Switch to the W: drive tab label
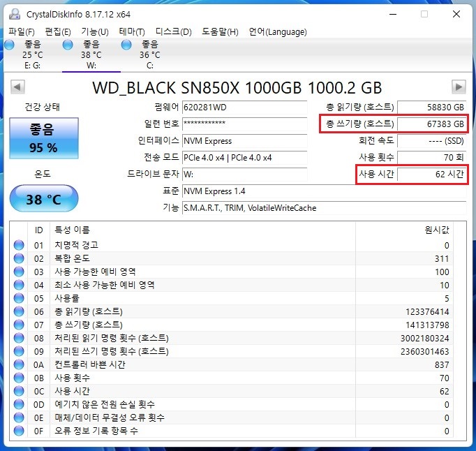This screenshot has width=476, height=451. coord(91,66)
